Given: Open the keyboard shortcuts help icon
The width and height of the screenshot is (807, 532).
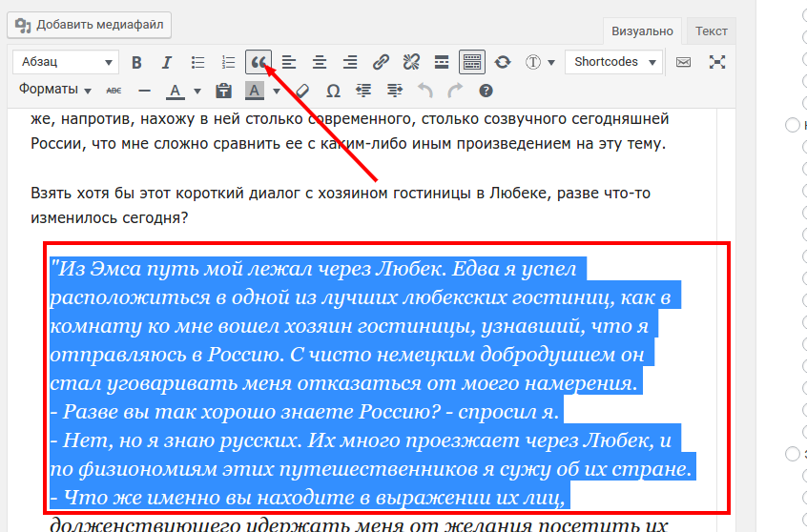Looking at the screenshot, I should [486, 92].
